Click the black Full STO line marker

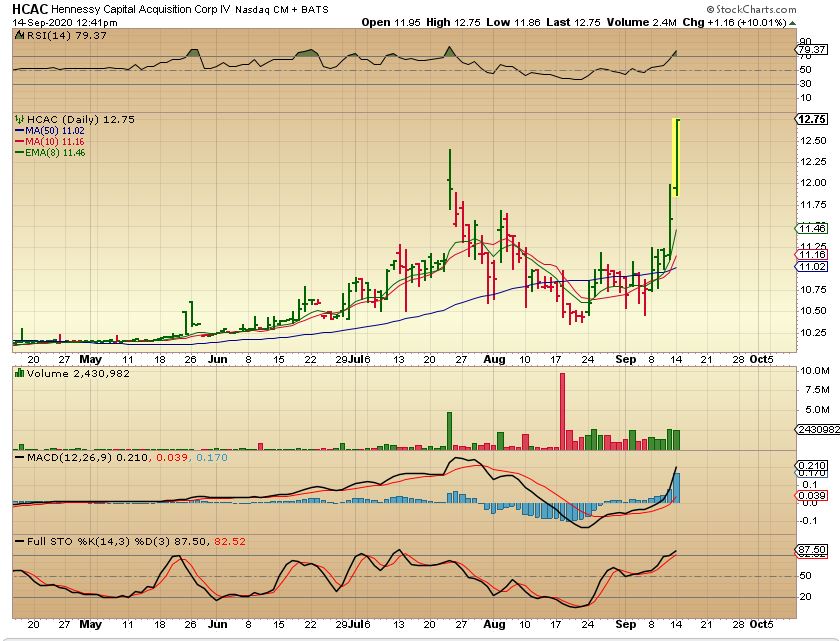(19, 542)
